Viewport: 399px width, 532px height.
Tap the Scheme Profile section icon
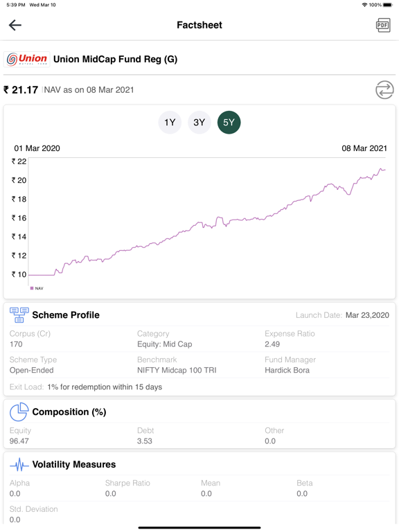click(x=19, y=315)
